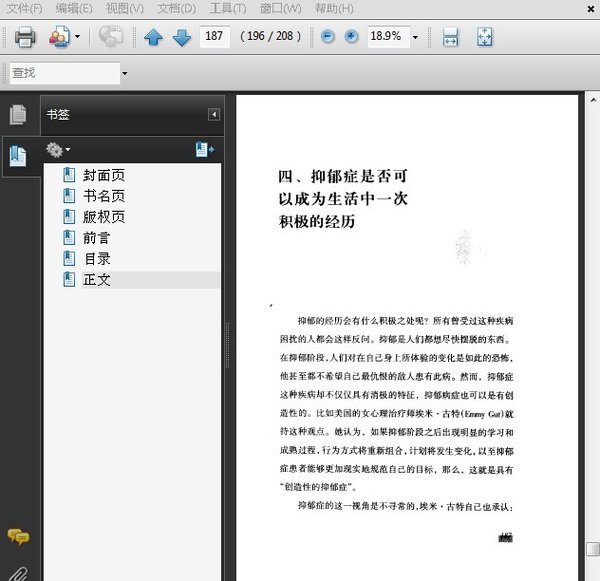Open the 文件(F) menu
Viewport: 600px width, 581px height.
point(24,9)
